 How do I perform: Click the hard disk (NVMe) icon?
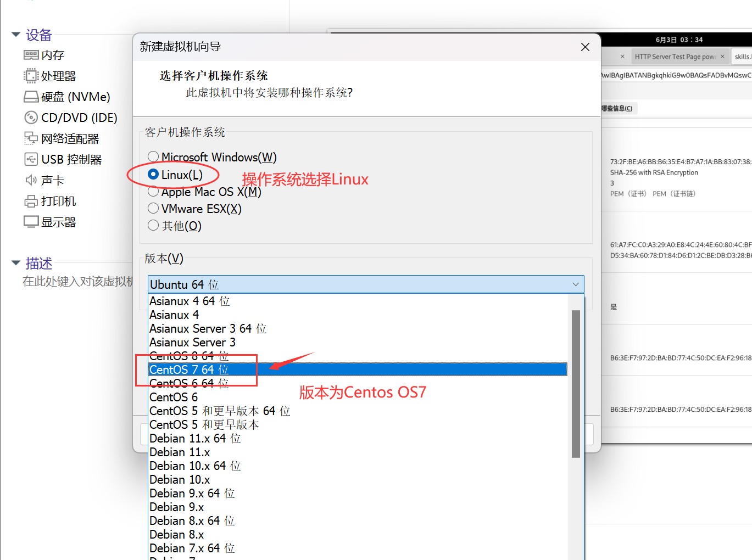(31, 97)
